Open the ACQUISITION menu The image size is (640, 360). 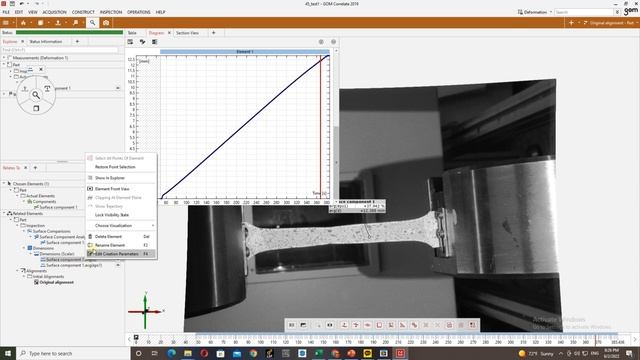[54, 12]
